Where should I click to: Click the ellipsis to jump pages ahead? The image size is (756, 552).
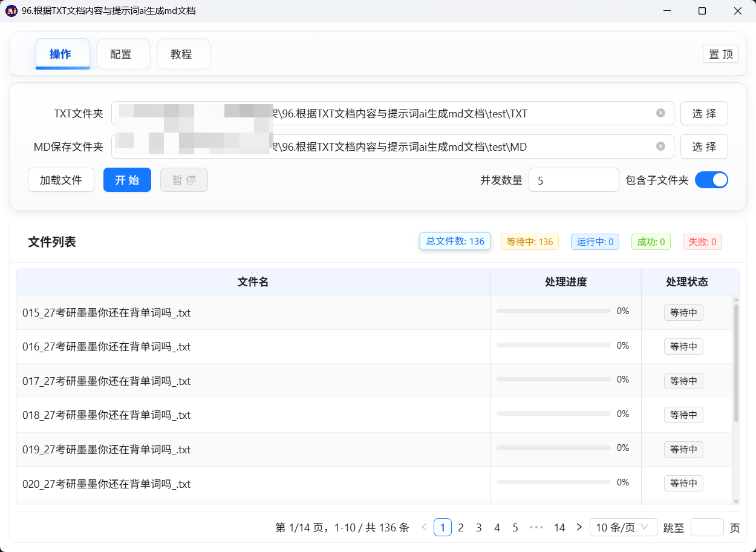[x=536, y=527]
